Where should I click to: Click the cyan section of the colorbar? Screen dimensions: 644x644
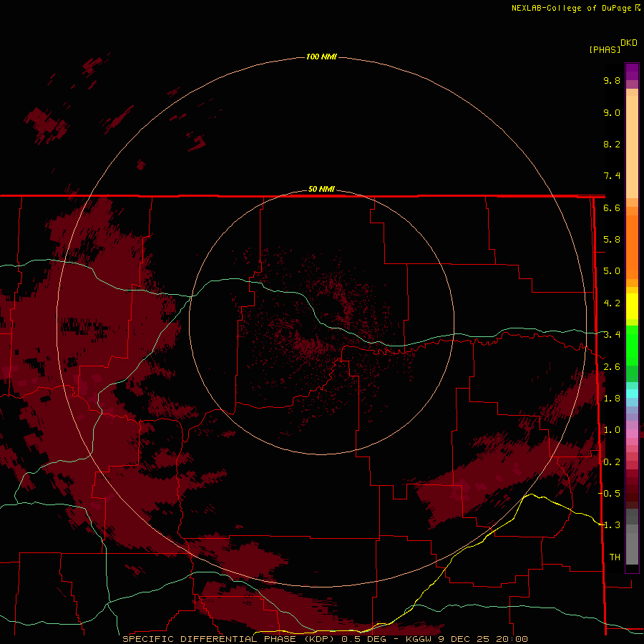(x=632, y=394)
